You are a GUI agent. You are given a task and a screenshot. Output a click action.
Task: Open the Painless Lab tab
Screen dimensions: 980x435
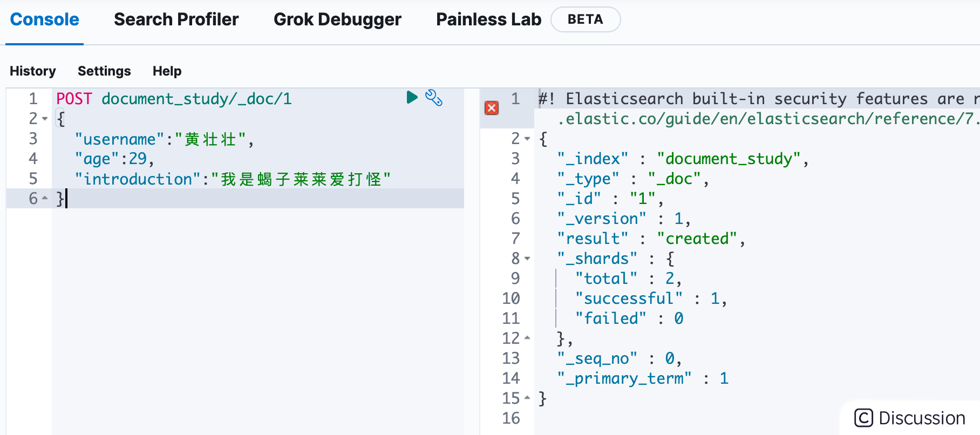pos(488,19)
